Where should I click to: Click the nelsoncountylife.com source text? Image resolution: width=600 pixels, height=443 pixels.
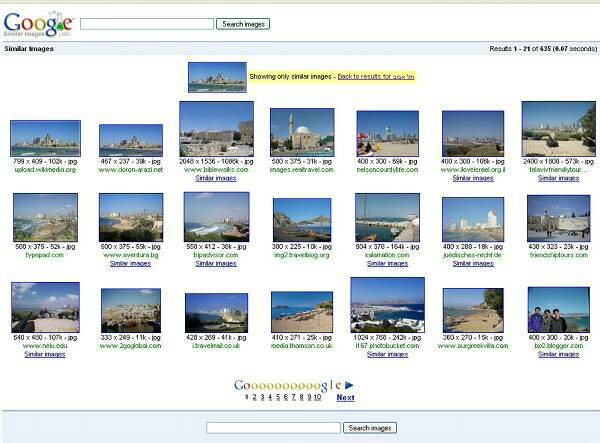[387, 169]
